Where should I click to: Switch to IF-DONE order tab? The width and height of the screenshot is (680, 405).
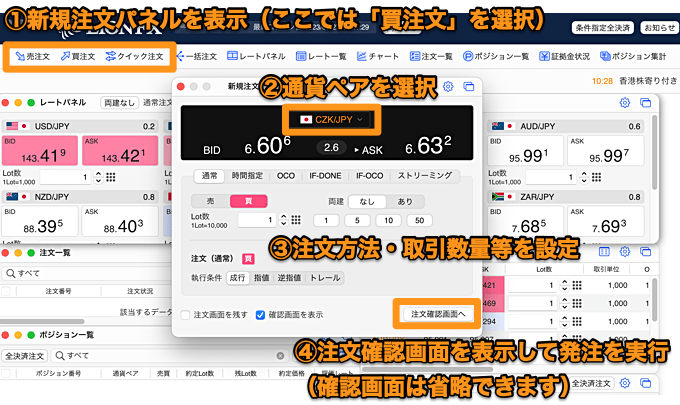[x=325, y=176]
